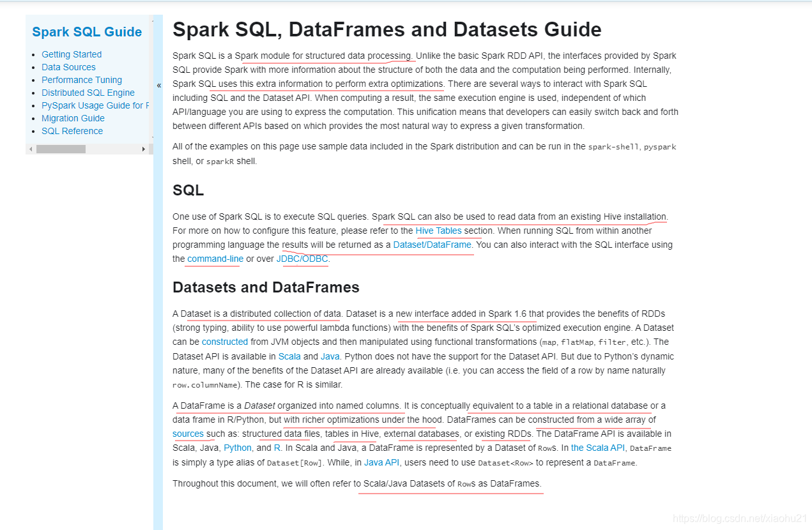Open the Getting Started page
Image resolution: width=812 pixels, height=530 pixels.
coord(72,54)
